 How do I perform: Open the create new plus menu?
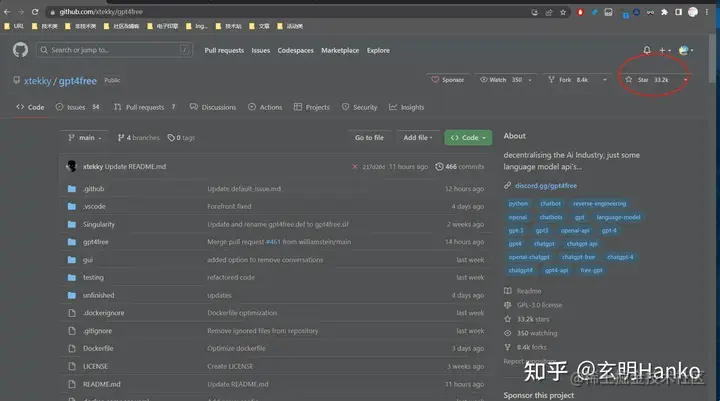pyautogui.click(x=664, y=50)
